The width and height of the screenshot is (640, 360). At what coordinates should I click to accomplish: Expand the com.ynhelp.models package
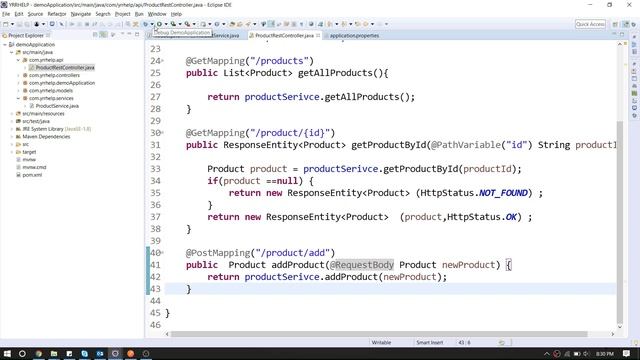tap(18, 91)
